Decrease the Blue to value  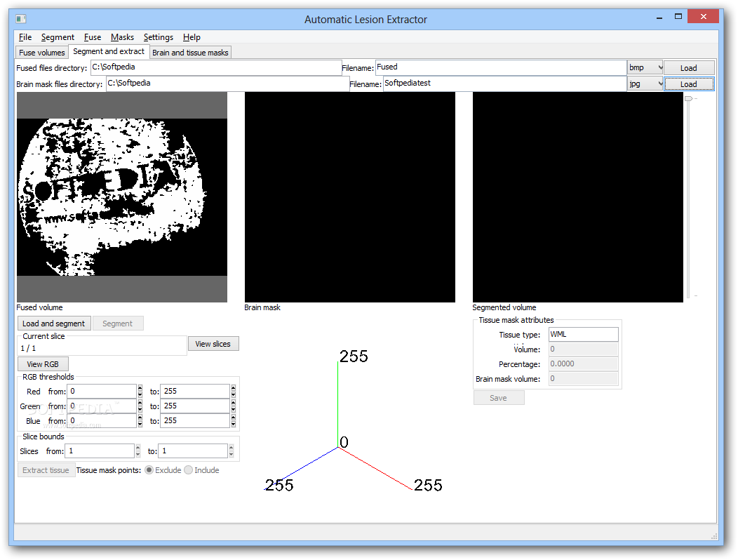(234, 424)
